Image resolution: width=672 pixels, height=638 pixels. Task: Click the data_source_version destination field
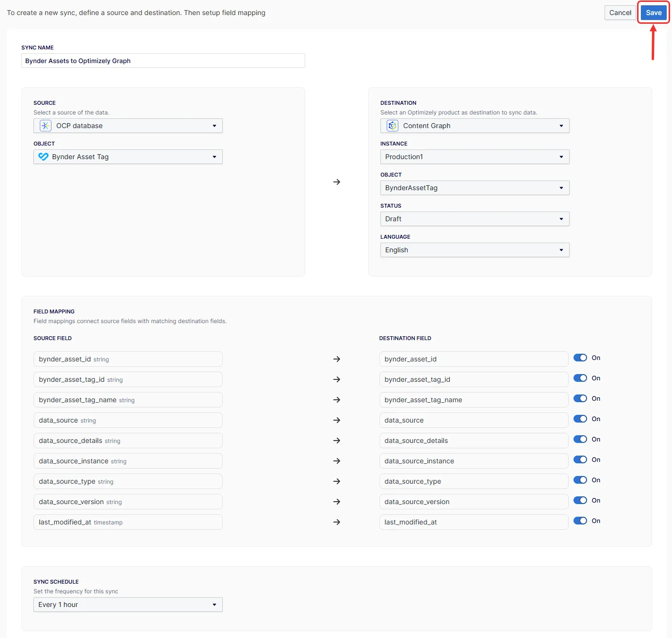[x=474, y=502]
